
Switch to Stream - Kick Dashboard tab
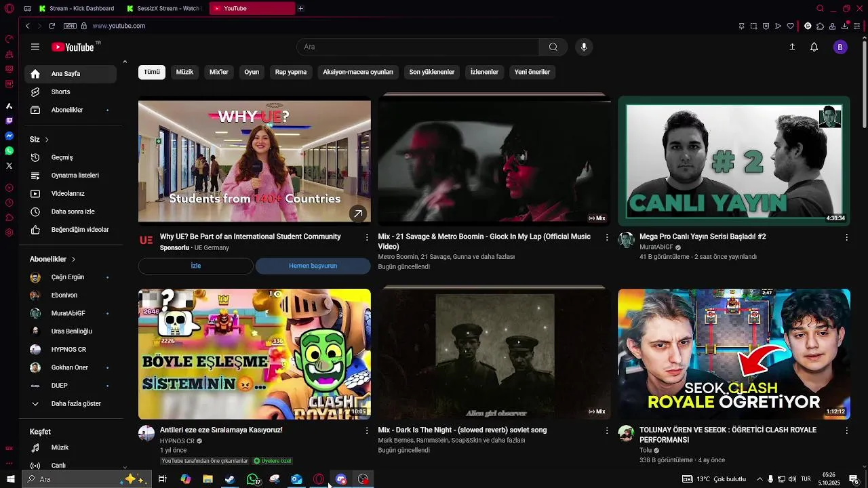click(x=77, y=8)
